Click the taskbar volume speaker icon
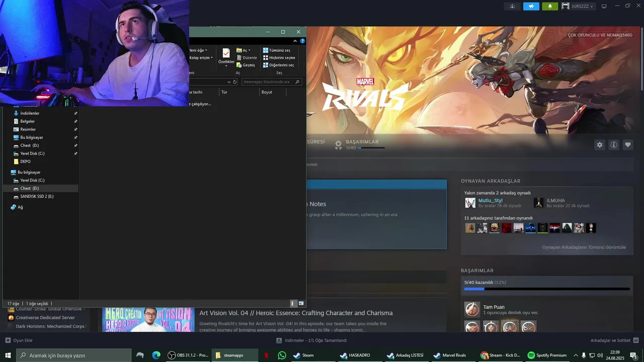The width and height of the screenshot is (644, 362). (x=600, y=355)
